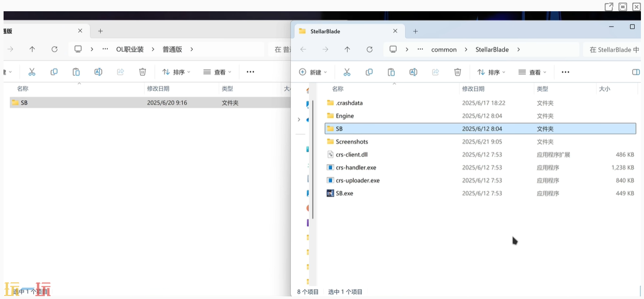The height and width of the screenshot is (299, 644).
Task: Select SB.exe application file
Action: tap(480, 193)
